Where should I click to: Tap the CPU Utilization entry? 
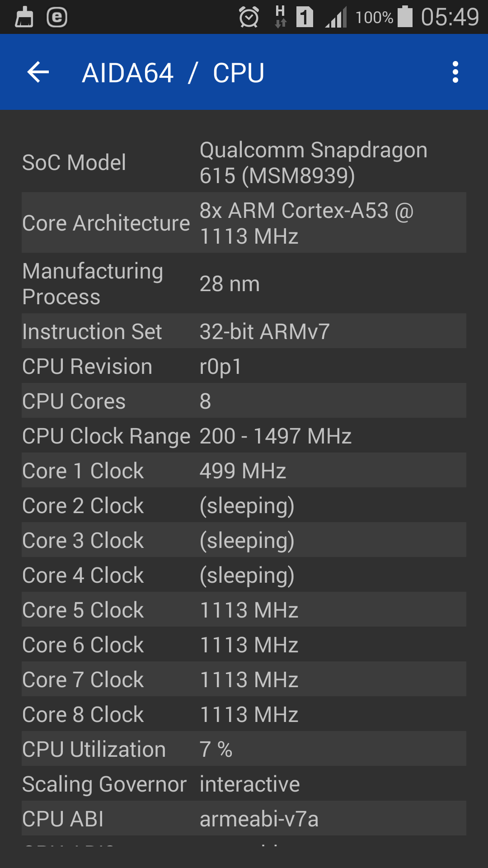tap(244, 749)
